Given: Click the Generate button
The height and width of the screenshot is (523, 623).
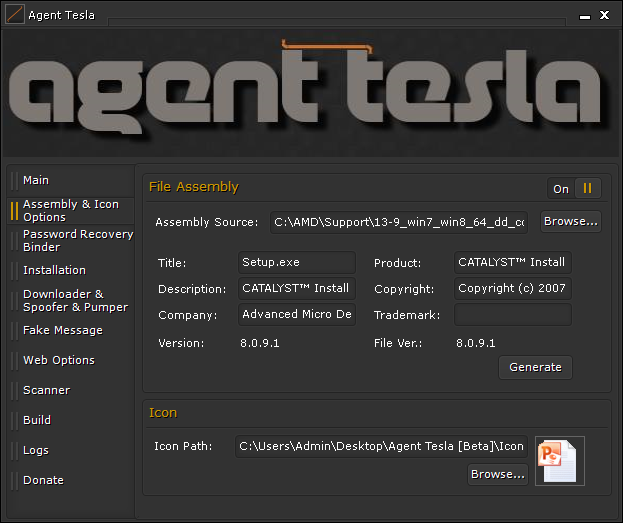Looking at the screenshot, I should (x=535, y=367).
